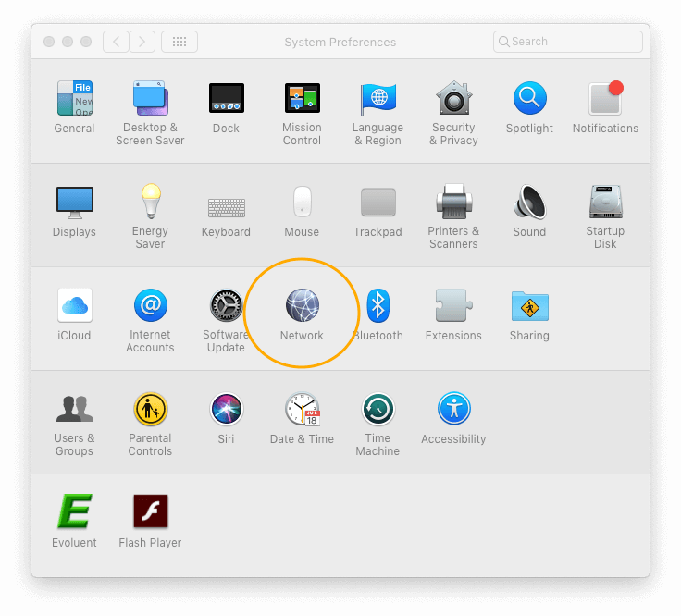Focus the Search field

[x=568, y=42]
